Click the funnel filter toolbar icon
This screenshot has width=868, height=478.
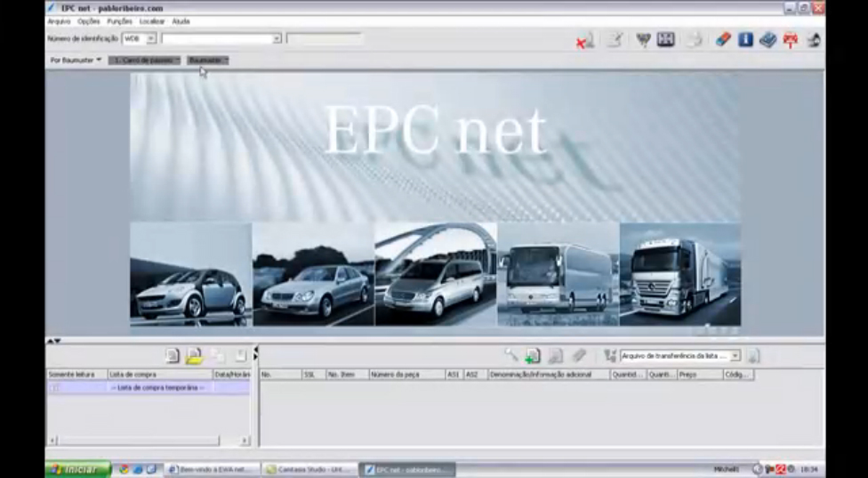(643, 40)
